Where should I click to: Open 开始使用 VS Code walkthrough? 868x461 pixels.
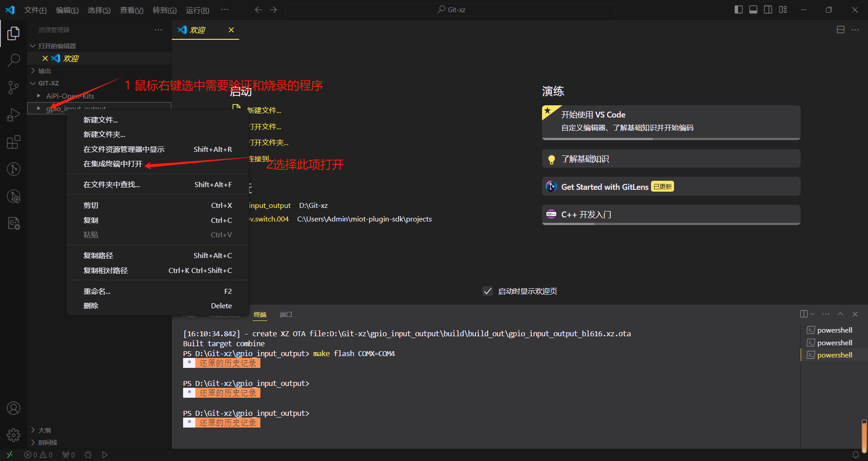click(x=671, y=122)
